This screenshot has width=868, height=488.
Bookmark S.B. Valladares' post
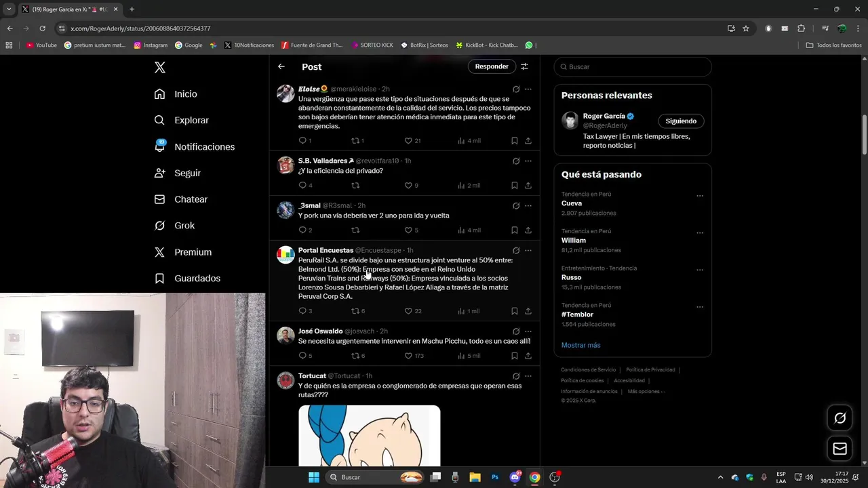(515, 186)
